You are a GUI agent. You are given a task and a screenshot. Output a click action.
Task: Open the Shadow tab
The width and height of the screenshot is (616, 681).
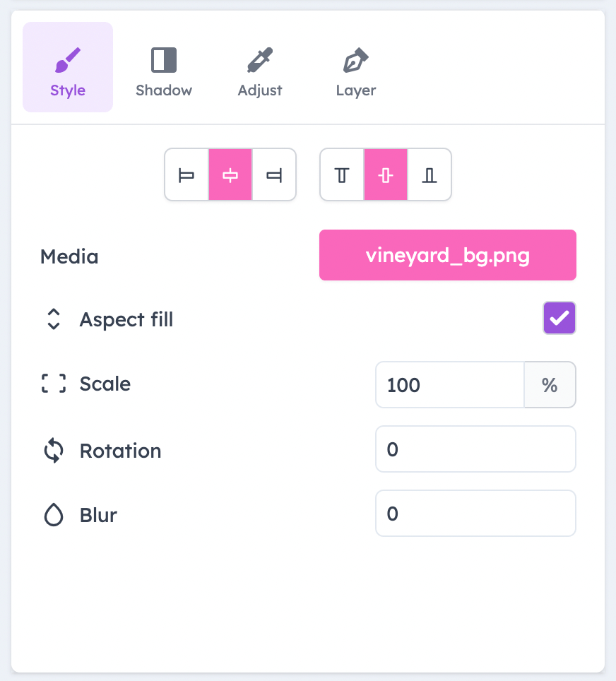point(164,67)
